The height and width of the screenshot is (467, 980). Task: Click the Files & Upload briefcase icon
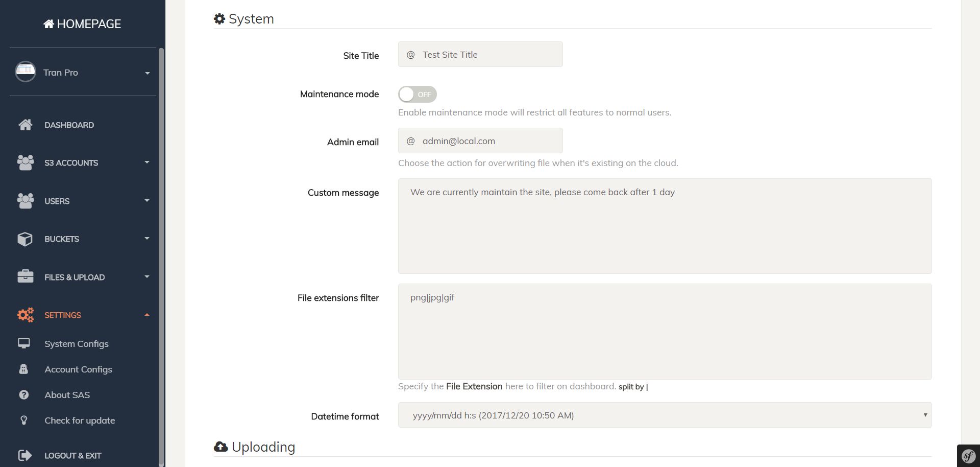(25, 276)
